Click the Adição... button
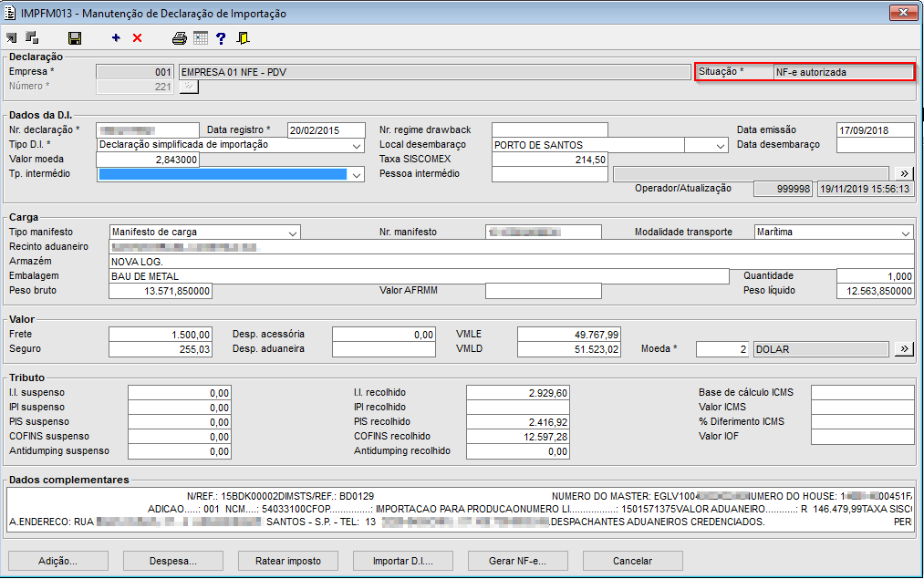This screenshot has width=924, height=579. click(58, 561)
